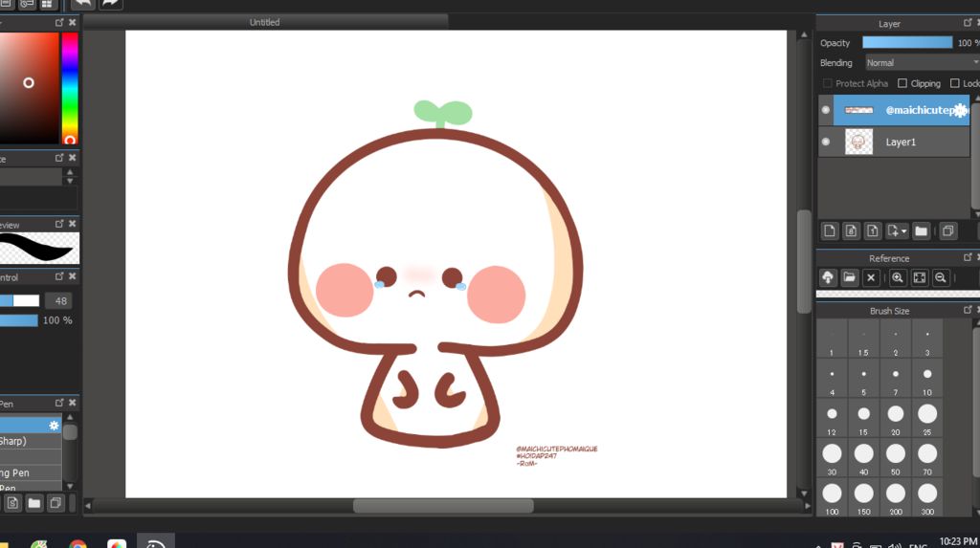
Task: Enable the Lock checkbox
Action: pyautogui.click(x=954, y=83)
